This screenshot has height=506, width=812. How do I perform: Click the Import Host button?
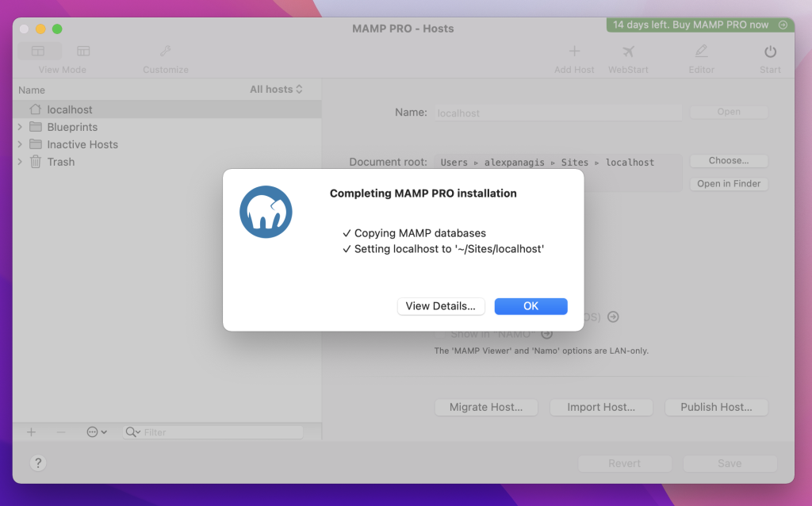601,407
